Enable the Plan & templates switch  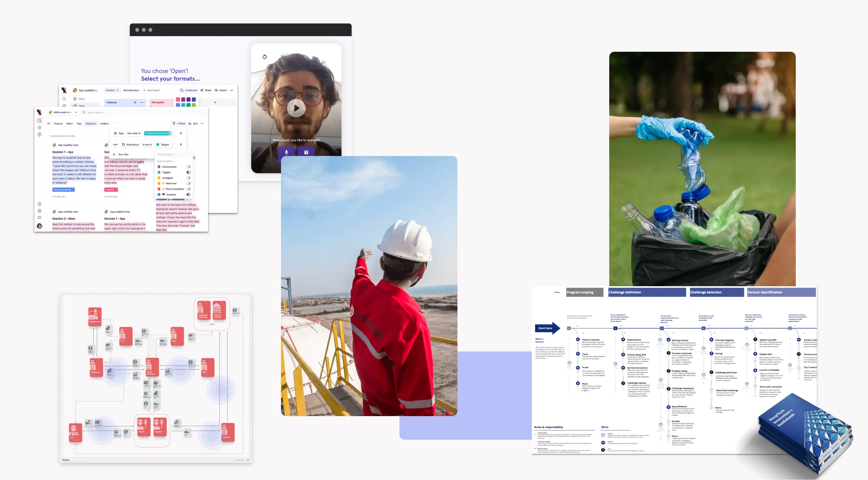189,189
